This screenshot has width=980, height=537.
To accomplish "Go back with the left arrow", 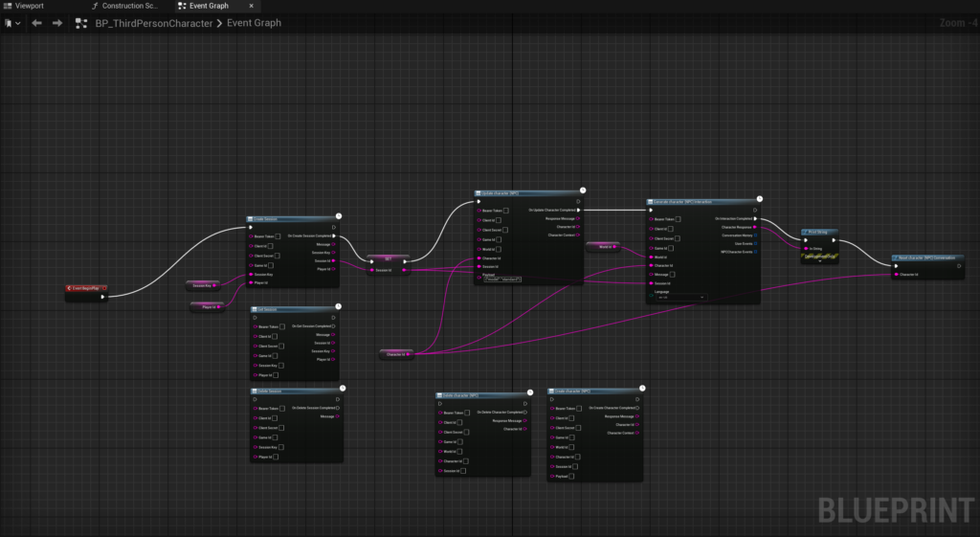I will click(x=37, y=23).
